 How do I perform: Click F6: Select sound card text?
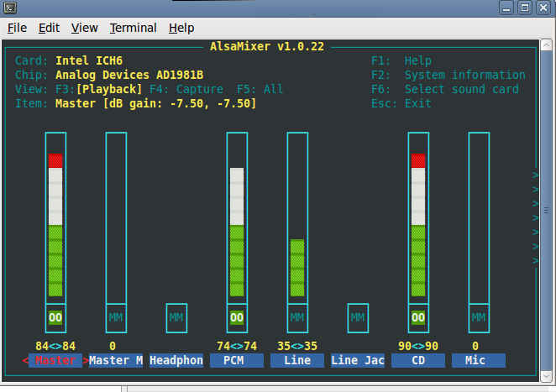pos(445,89)
